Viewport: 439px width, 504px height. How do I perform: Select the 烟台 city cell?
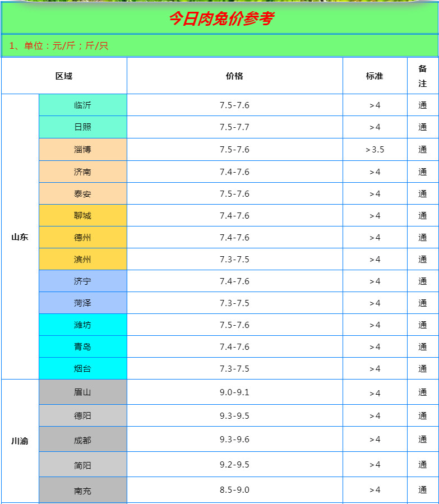82,369
